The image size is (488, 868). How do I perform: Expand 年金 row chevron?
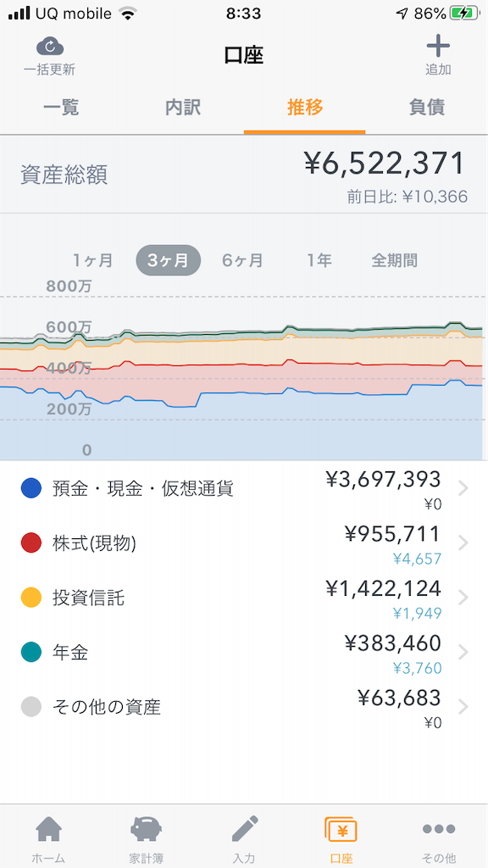tap(463, 653)
